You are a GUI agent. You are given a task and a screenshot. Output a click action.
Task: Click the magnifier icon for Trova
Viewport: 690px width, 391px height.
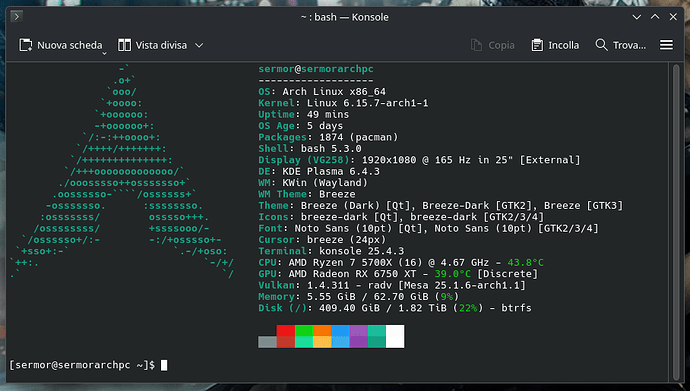click(601, 44)
